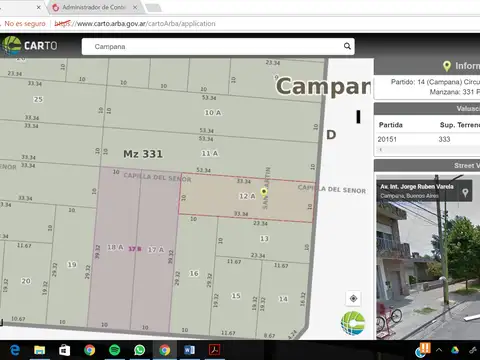Open Word from the taskbar
480x360 pixels.
[x=189, y=350]
